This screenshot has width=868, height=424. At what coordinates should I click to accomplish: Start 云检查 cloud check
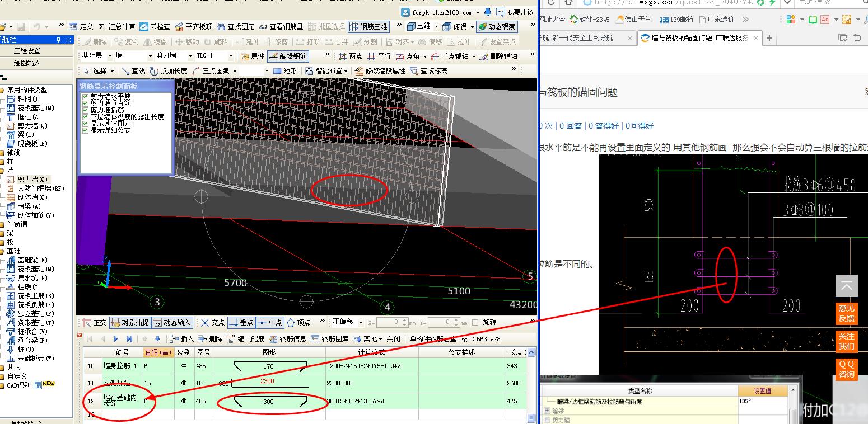coord(155,26)
